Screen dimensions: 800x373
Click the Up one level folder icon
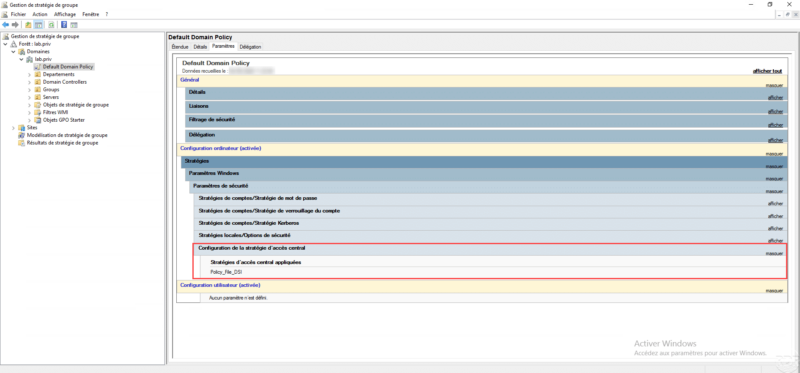[x=28, y=24]
